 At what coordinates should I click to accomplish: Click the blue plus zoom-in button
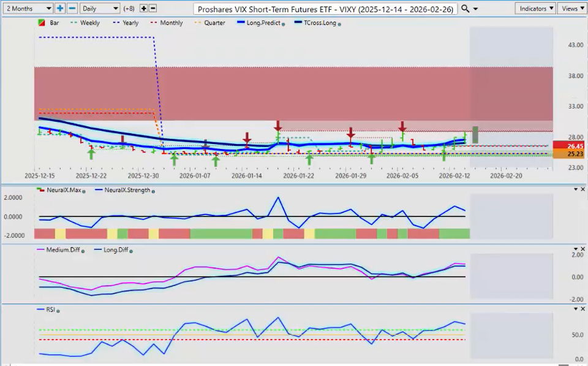(60, 9)
